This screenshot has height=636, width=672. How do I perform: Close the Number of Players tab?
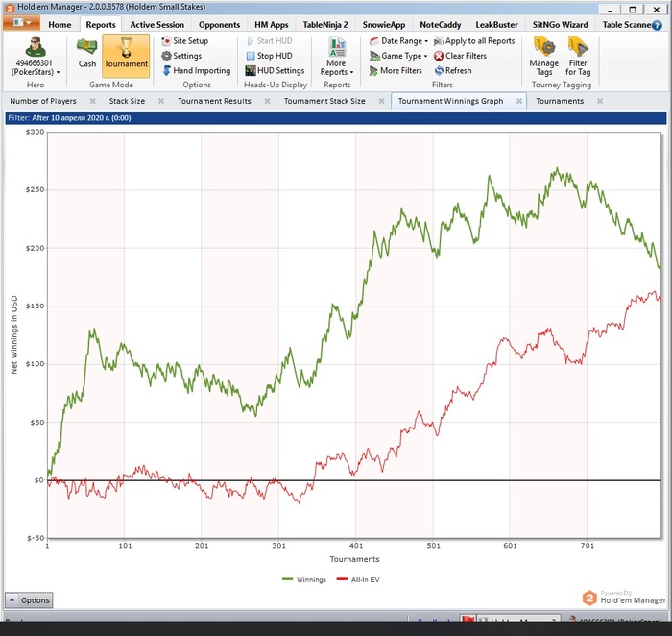point(92,101)
